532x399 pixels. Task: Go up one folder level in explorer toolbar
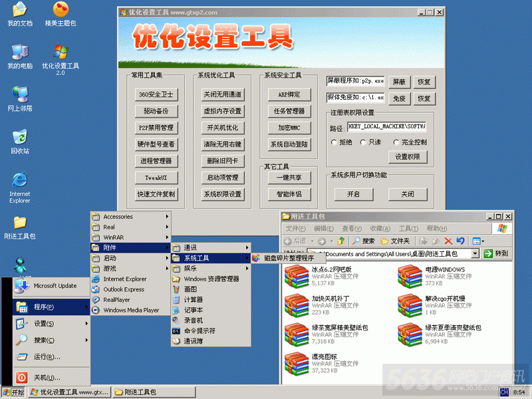pyautogui.click(x=341, y=241)
